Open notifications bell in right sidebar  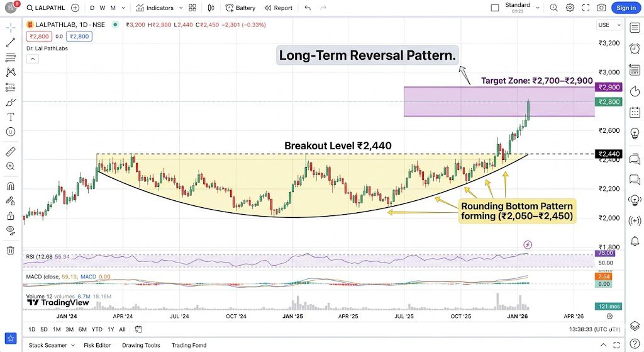tap(635, 241)
